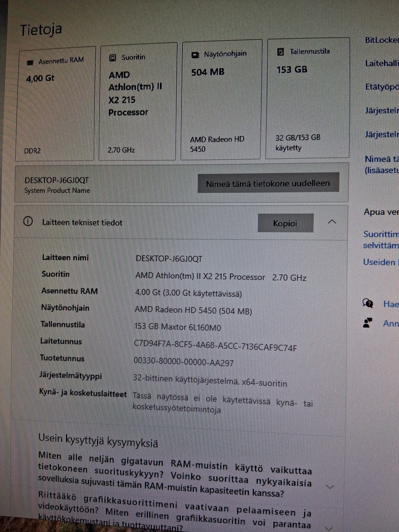Select the Suoritin AMD Athlon card

tap(138, 102)
